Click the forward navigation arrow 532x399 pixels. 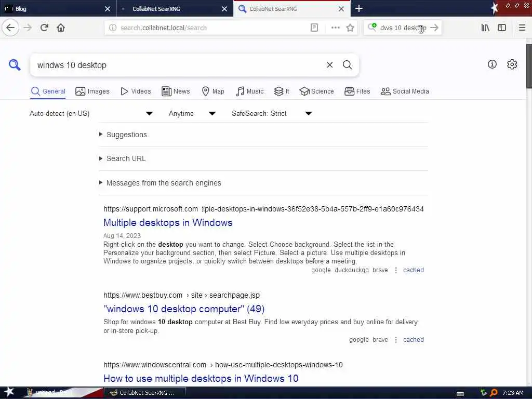(28, 28)
